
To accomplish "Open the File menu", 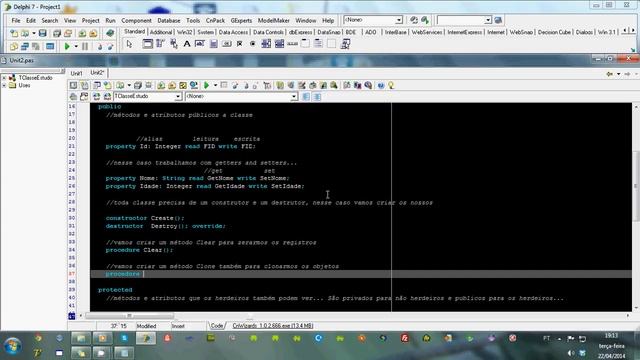I will pos(16,20).
